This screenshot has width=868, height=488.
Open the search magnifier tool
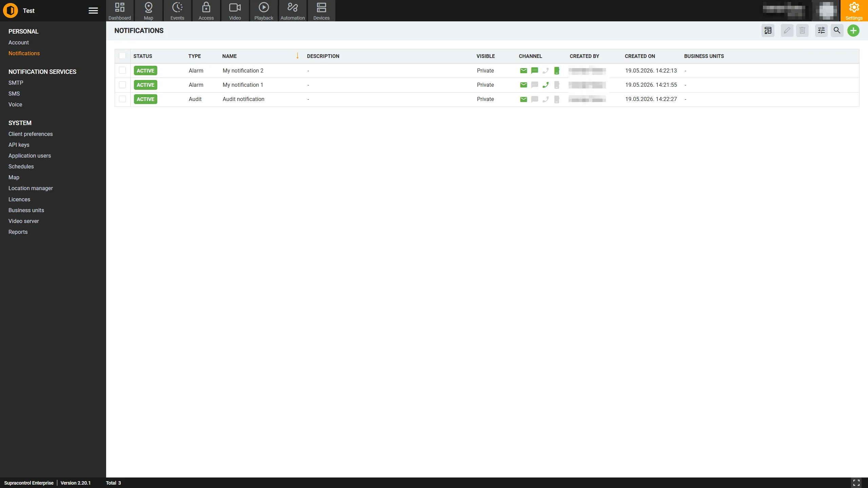[x=837, y=31]
